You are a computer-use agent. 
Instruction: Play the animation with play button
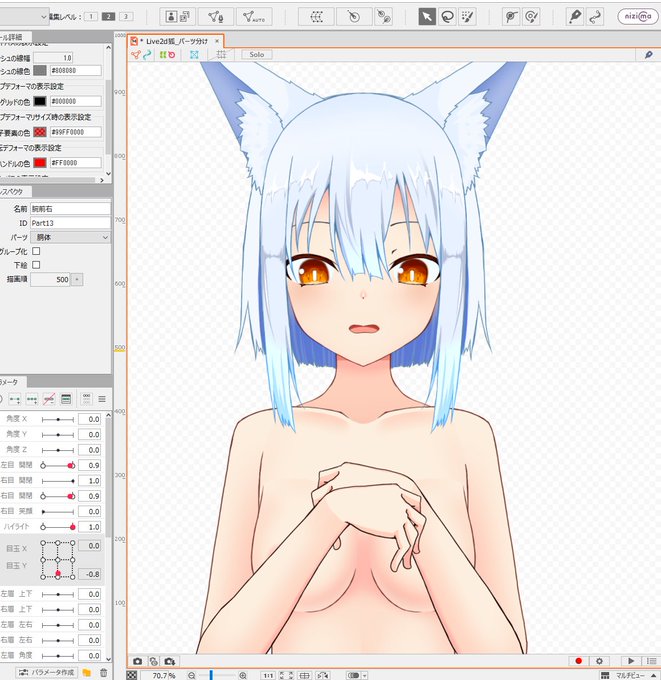click(631, 661)
